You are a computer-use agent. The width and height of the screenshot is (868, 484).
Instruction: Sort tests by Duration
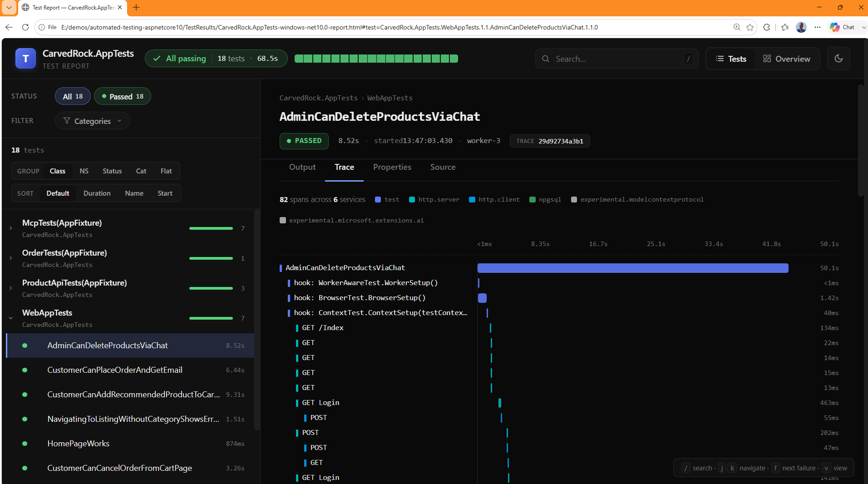[x=97, y=193]
